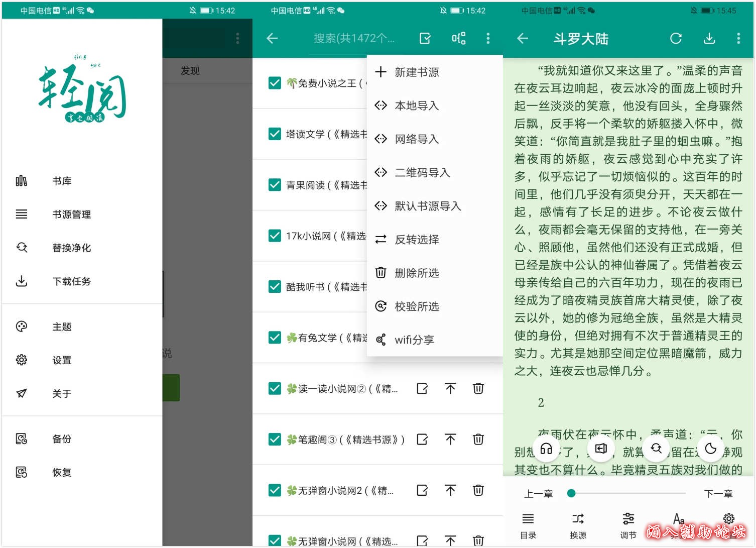Select 新建书源 from menu
Viewport: 756px width, 548px height.
pos(435,72)
